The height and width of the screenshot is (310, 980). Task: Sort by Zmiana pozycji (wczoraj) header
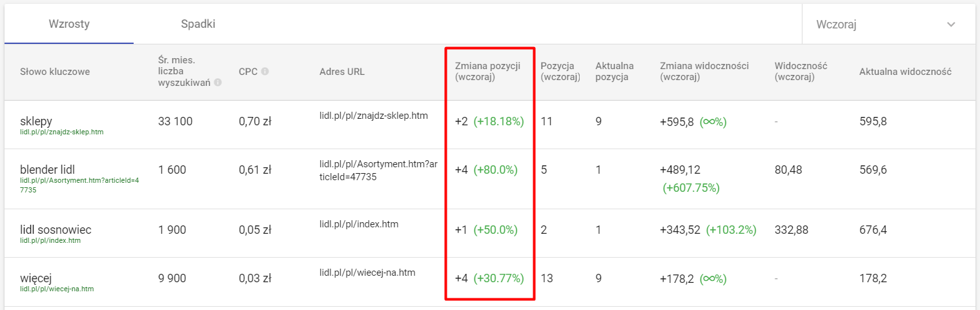(x=487, y=72)
